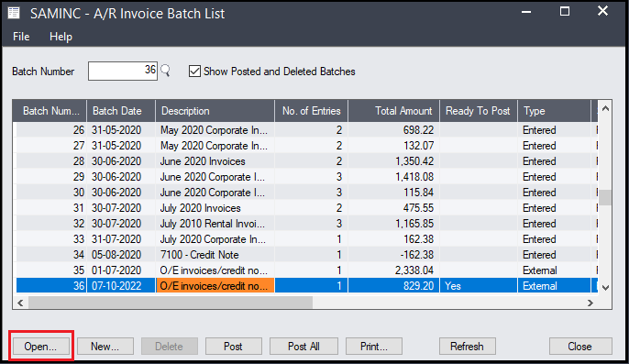Minimize the A/R Invoice Batch List window
This screenshot has width=629, height=364.
click(x=526, y=12)
